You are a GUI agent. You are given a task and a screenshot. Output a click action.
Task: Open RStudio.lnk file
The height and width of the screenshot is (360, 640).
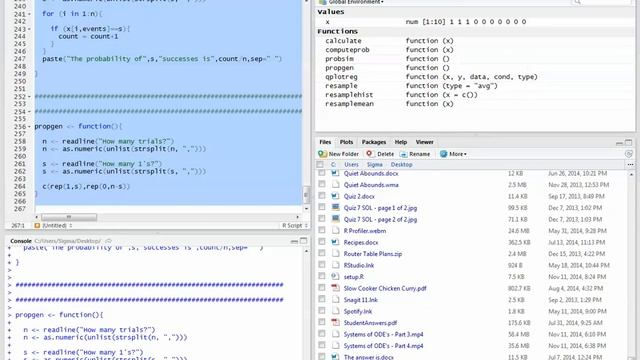pyautogui.click(x=359, y=265)
